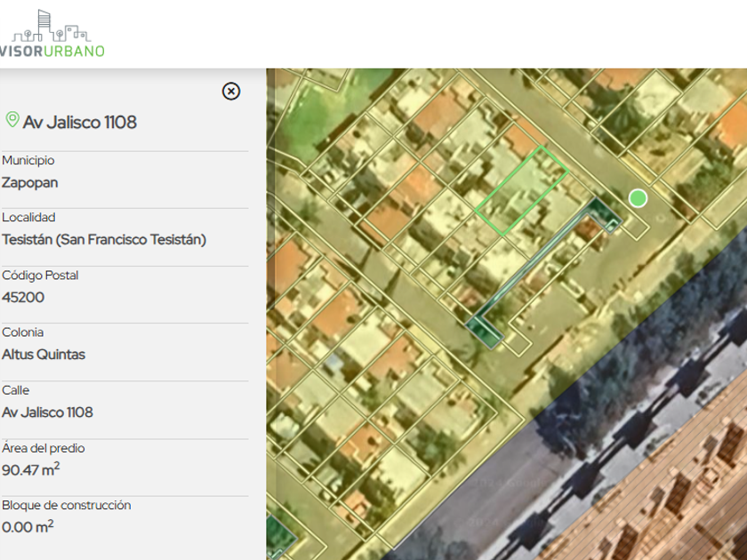
Task: Click the 'Av Jalisco 1108' panel title
Action: [x=80, y=123]
